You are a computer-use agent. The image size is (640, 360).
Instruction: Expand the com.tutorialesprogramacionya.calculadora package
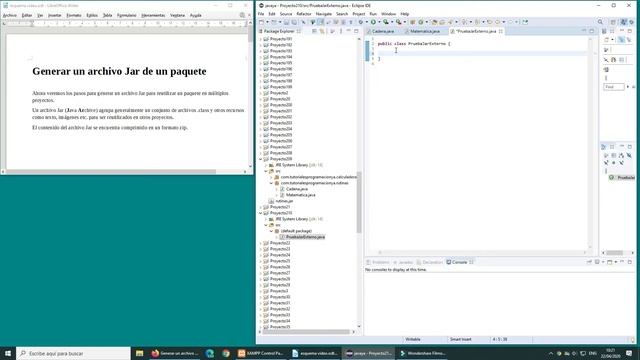pos(271,177)
